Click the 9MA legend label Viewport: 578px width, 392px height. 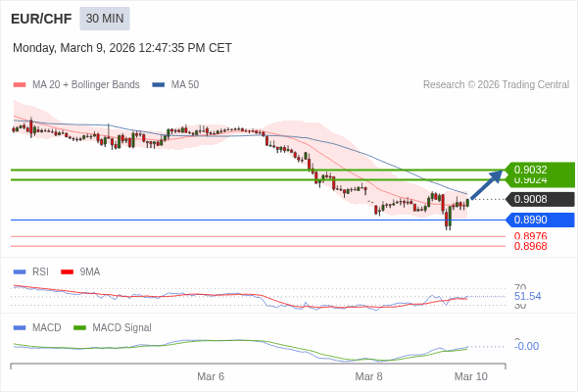[x=90, y=272]
